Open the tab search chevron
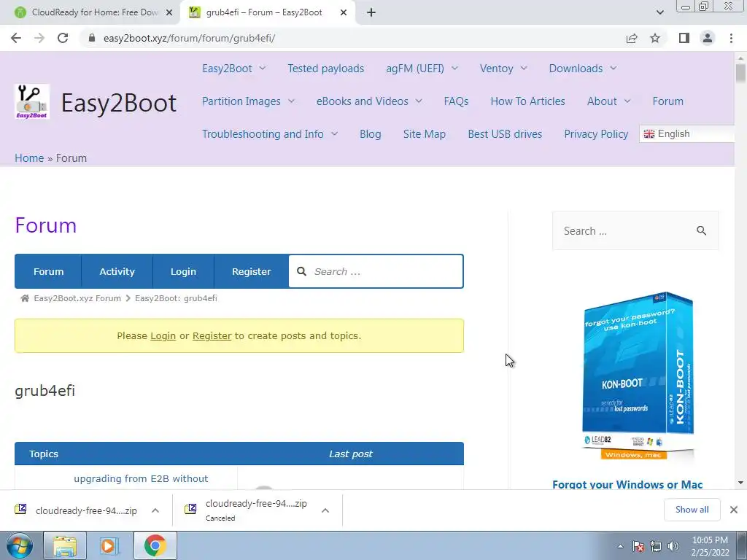The image size is (747, 560). click(659, 12)
